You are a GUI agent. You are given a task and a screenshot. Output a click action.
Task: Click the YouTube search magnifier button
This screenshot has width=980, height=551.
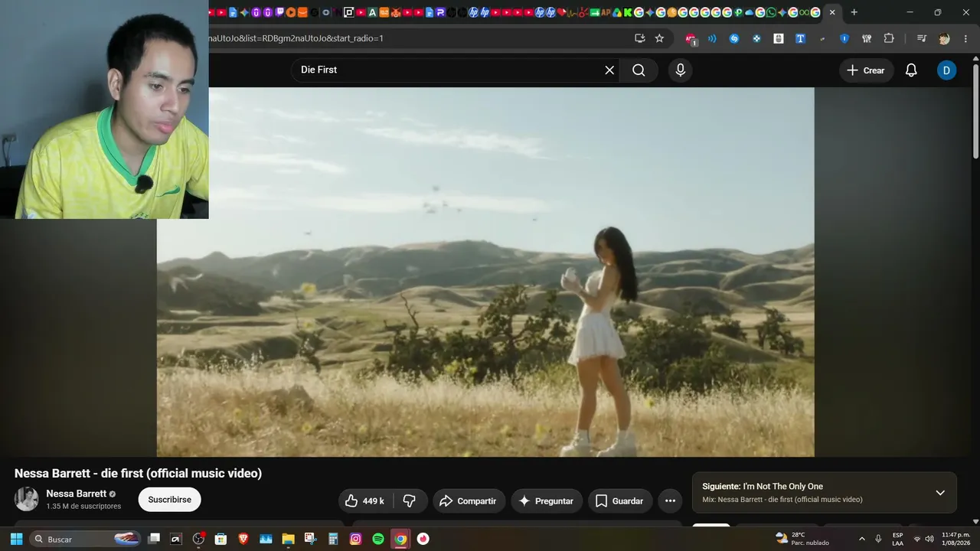click(639, 70)
